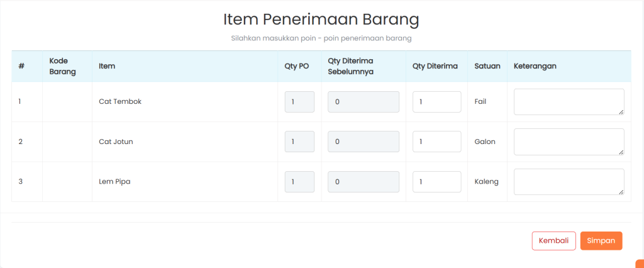Click previously received qty for Cat Tembok
The width and height of the screenshot is (644, 268).
(364, 102)
